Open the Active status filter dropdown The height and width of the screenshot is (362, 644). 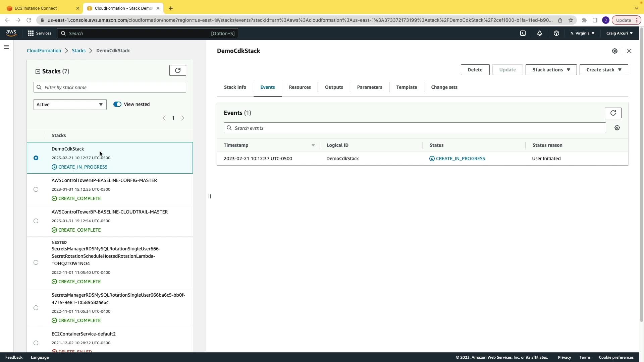[x=70, y=105]
